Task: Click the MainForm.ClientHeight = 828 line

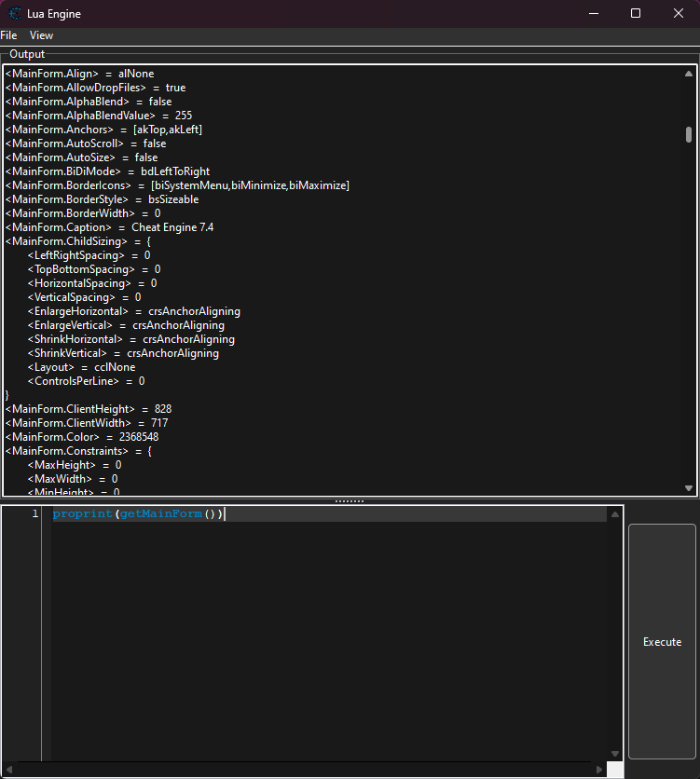Action: [x=89, y=409]
